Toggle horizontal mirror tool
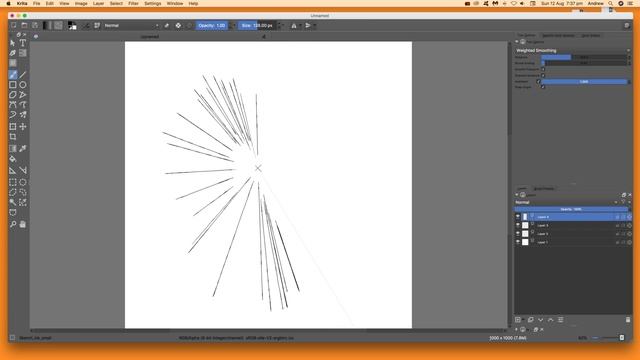 [293, 25]
